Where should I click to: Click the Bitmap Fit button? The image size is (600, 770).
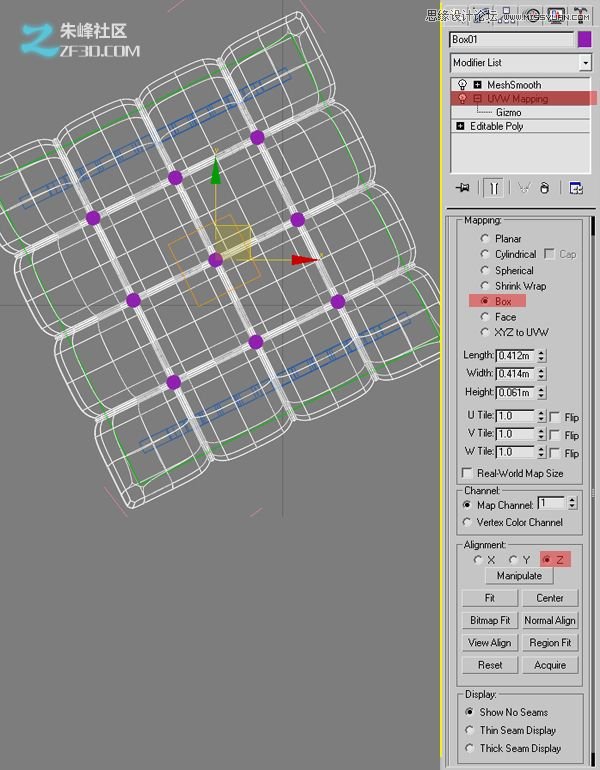pos(490,620)
